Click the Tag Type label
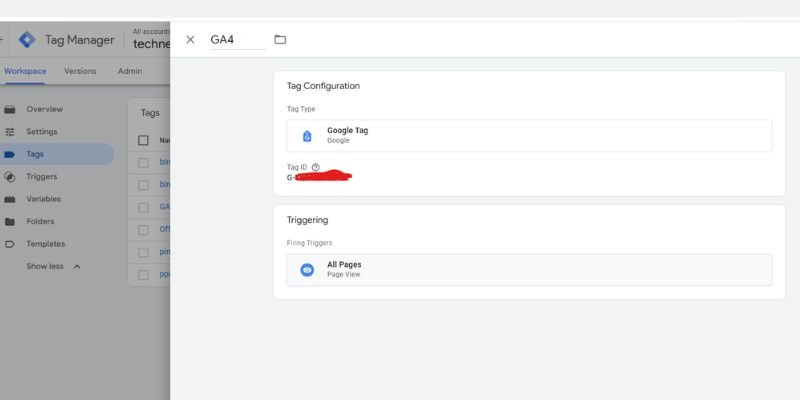Screen dimensions: 800x400 [301, 109]
